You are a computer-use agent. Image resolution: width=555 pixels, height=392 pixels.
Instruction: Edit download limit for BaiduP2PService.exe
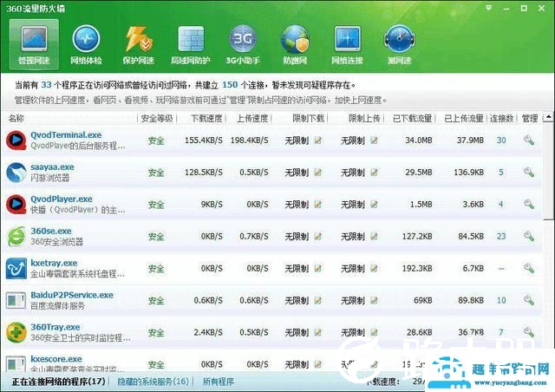[x=318, y=300]
